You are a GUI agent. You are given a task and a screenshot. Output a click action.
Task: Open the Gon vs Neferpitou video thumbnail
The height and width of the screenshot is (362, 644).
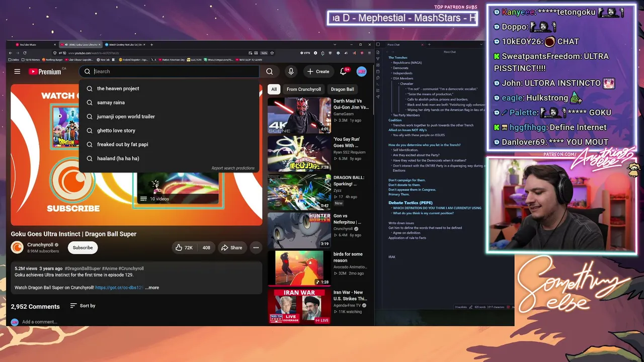click(299, 230)
